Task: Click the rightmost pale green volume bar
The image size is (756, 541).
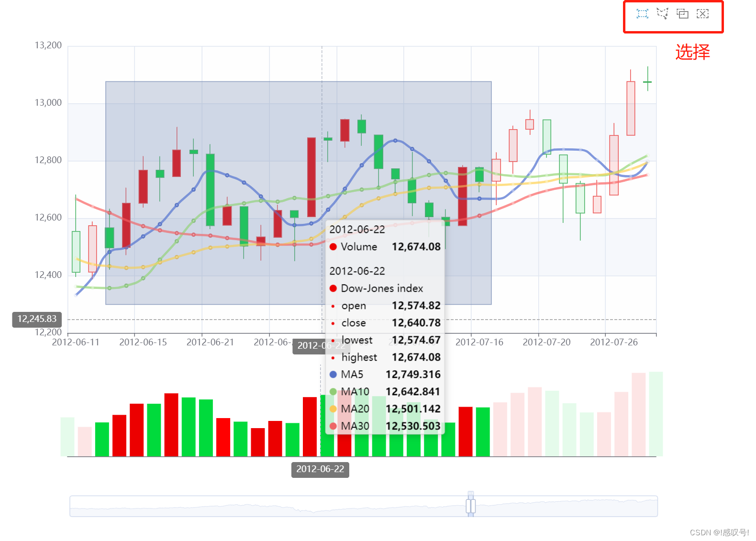Action: 656,414
